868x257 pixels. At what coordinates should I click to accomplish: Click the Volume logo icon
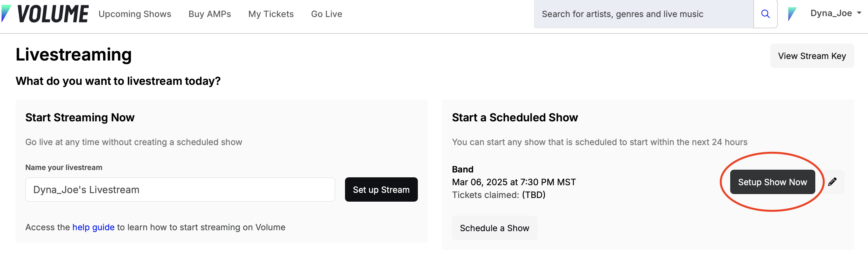click(6, 14)
